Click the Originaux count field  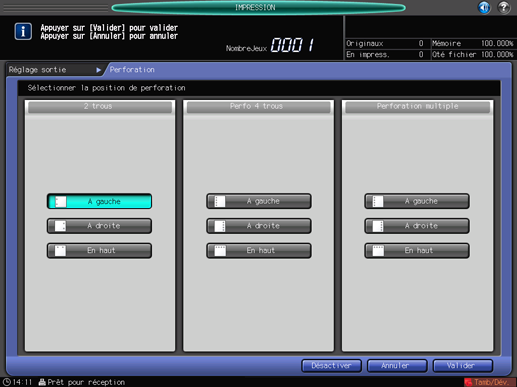385,44
